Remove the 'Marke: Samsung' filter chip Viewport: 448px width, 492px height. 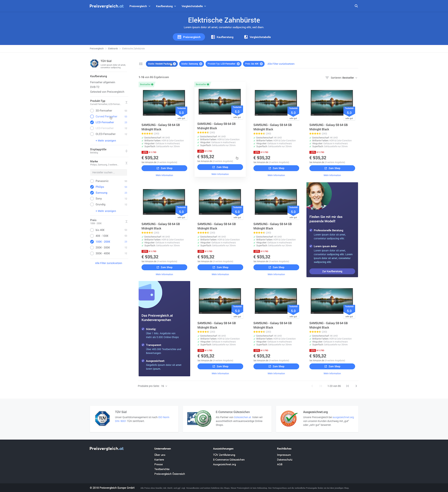coord(201,64)
